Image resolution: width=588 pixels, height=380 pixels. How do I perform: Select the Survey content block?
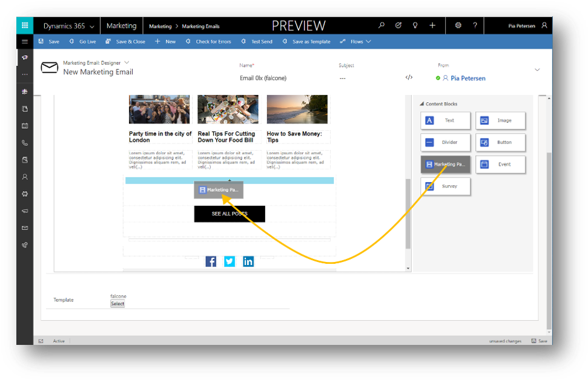pos(445,186)
